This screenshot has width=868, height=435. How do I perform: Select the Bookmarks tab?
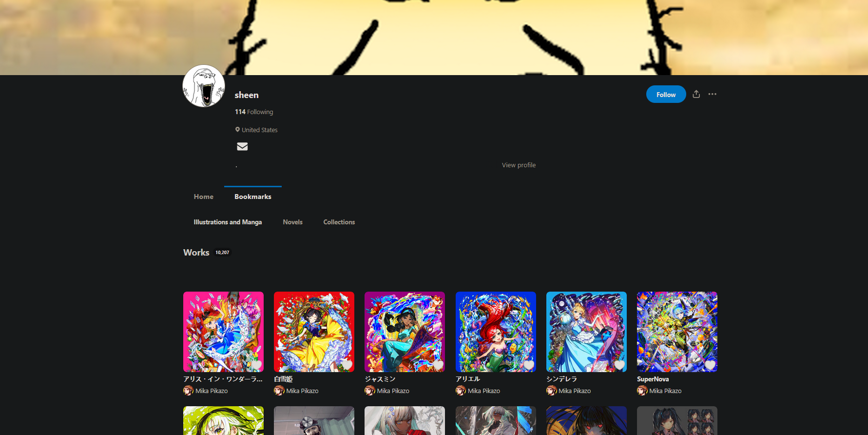(252, 197)
